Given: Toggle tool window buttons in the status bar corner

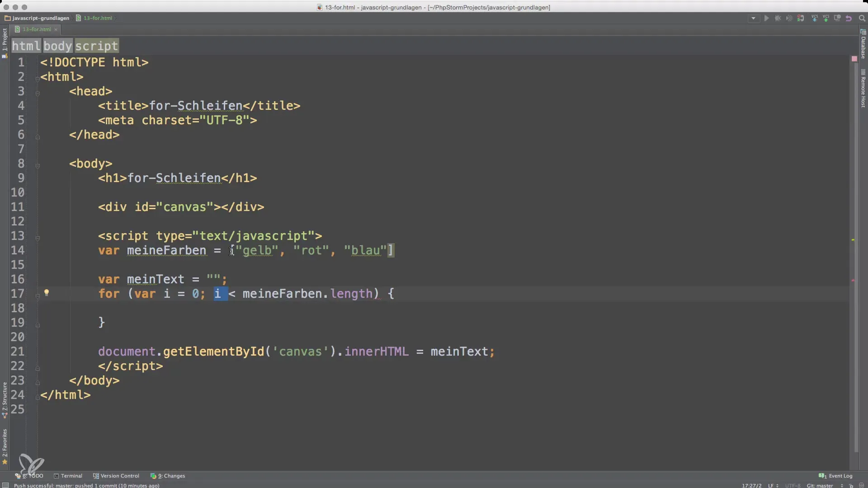Looking at the screenshot, I should [5, 485].
